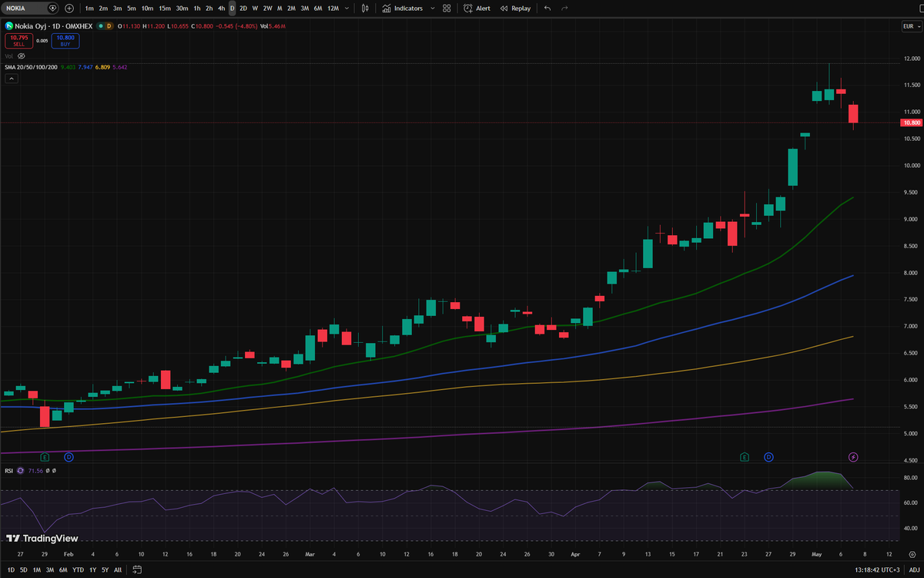Click the red 10.800 price label

[912, 123]
